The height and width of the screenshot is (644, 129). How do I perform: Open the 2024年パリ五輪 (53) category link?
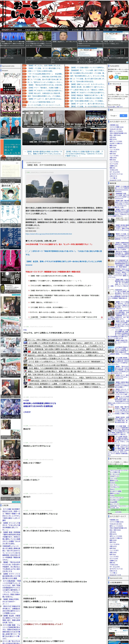[x=116, y=143]
